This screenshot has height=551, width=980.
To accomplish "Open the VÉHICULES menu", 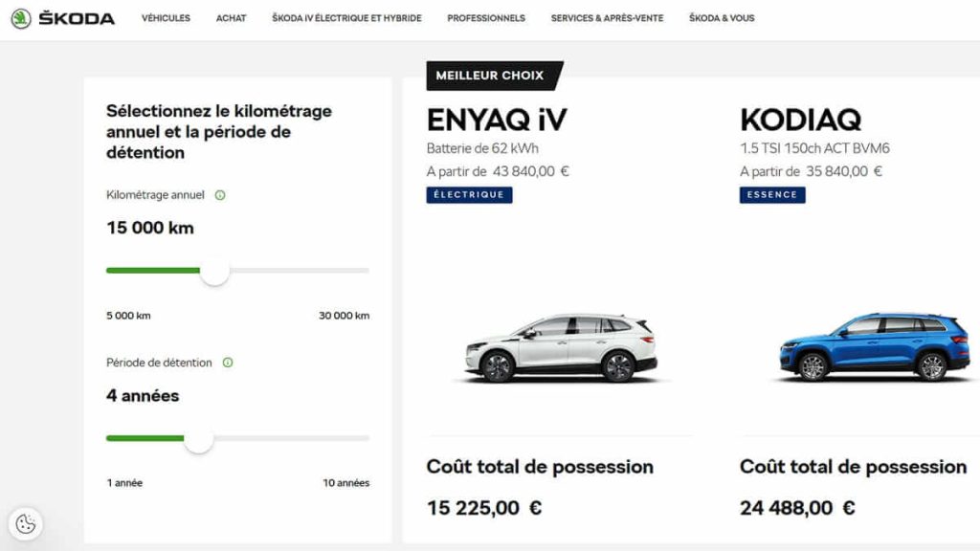I will pyautogui.click(x=166, y=17).
